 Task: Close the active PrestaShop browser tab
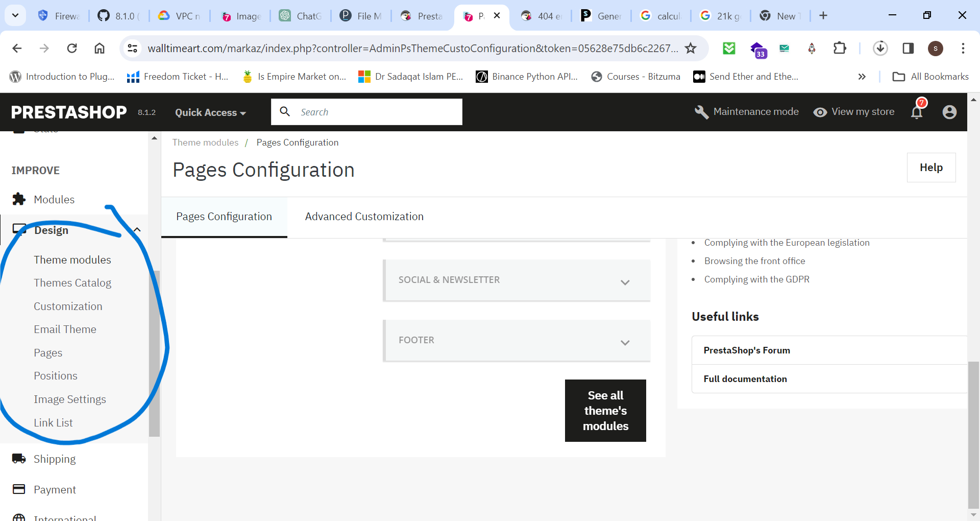497,15
